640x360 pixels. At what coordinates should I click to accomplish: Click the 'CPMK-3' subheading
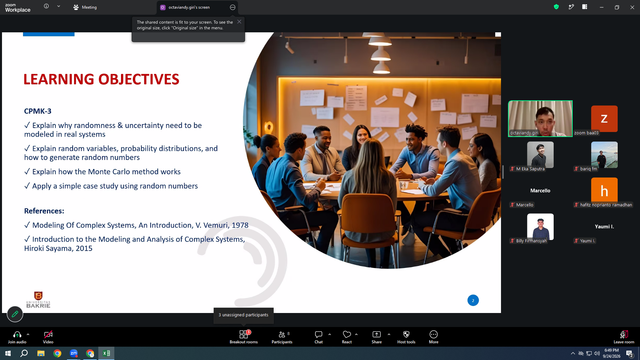pyautogui.click(x=38, y=111)
